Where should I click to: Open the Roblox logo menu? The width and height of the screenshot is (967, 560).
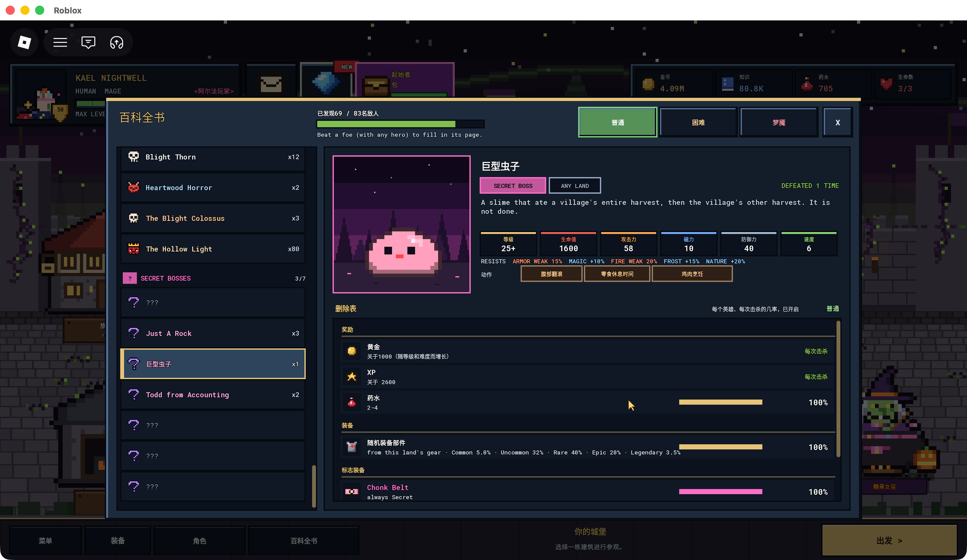click(25, 42)
